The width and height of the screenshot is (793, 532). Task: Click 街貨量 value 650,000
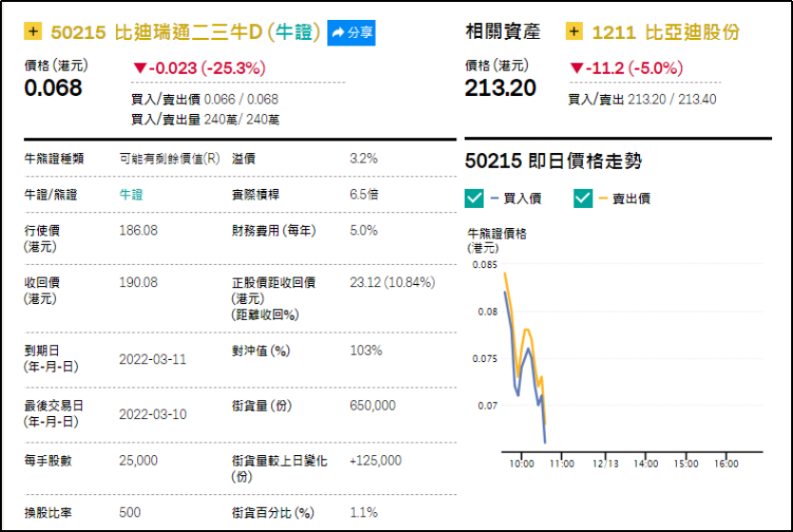tap(373, 406)
